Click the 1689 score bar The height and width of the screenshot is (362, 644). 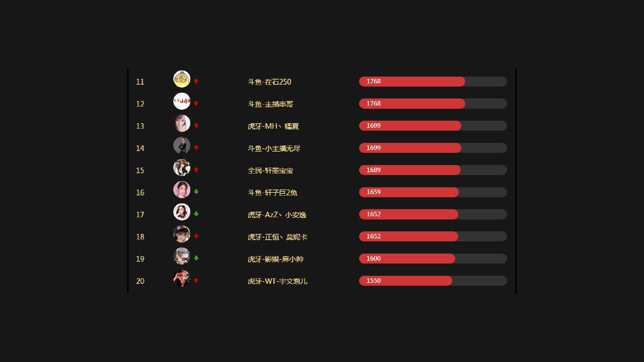pyautogui.click(x=410, y=170)
